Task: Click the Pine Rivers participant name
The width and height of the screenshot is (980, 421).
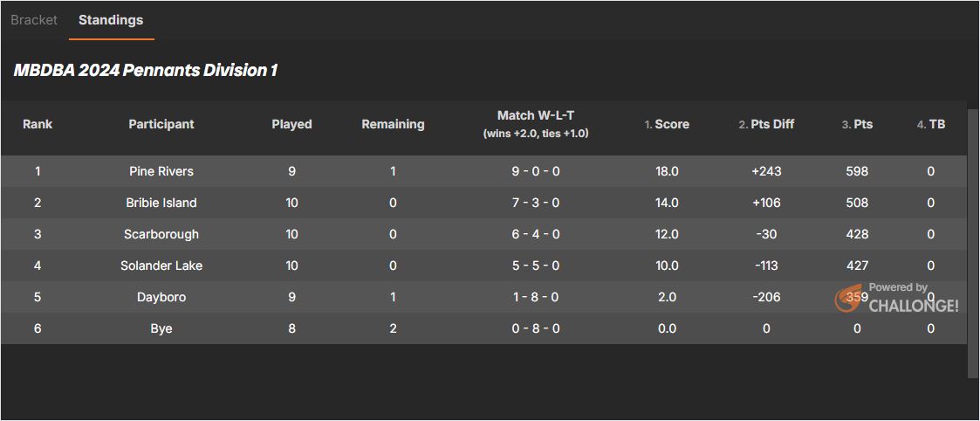Action: (161, 171)
